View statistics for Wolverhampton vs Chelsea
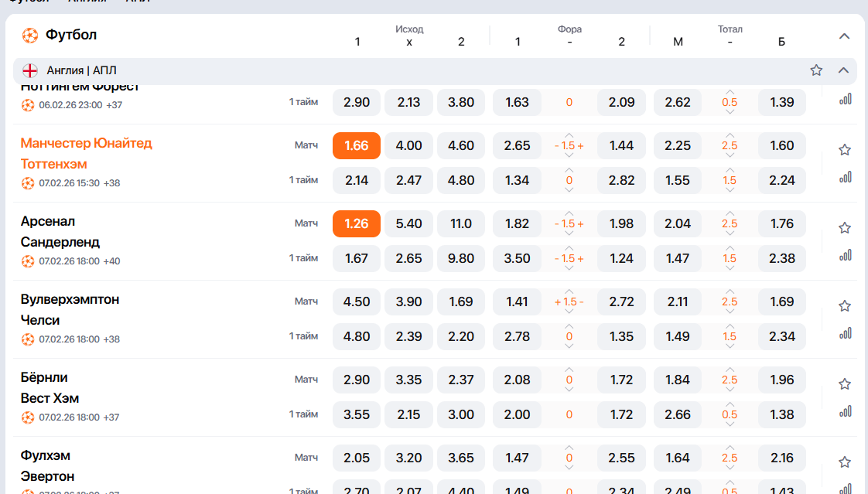The width and height of the screenshot is (868, 494). coord(845,333)
